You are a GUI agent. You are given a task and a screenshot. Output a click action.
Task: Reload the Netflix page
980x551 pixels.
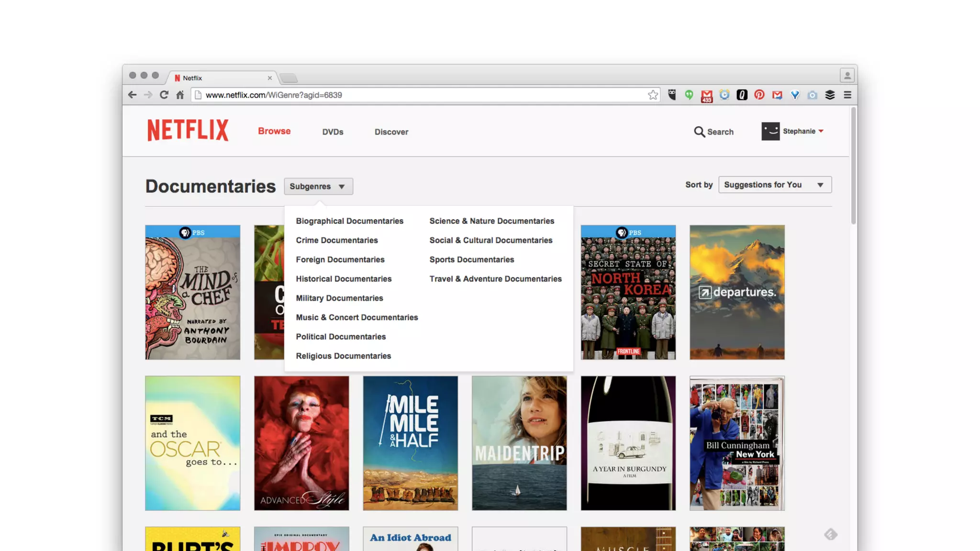[164, 95]
